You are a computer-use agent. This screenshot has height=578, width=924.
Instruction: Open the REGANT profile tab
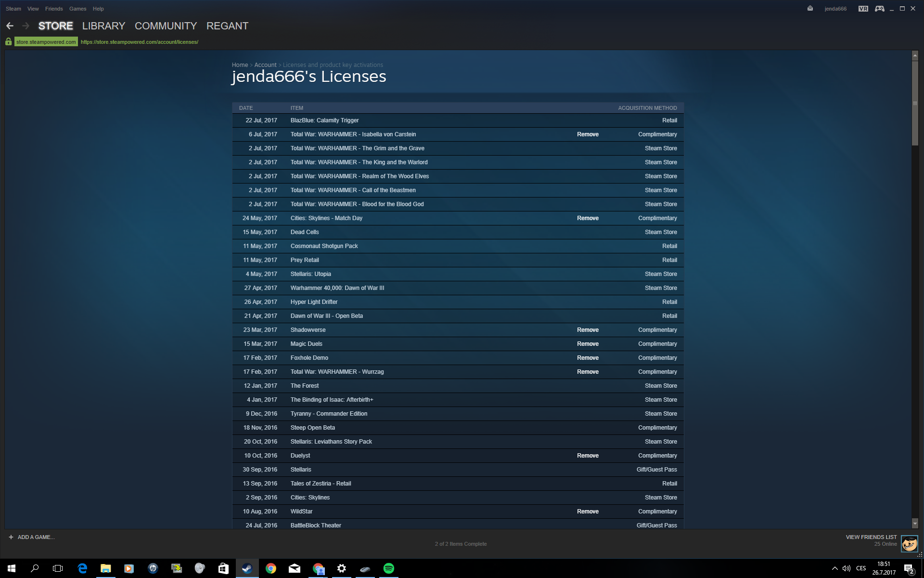click(227, 26)
